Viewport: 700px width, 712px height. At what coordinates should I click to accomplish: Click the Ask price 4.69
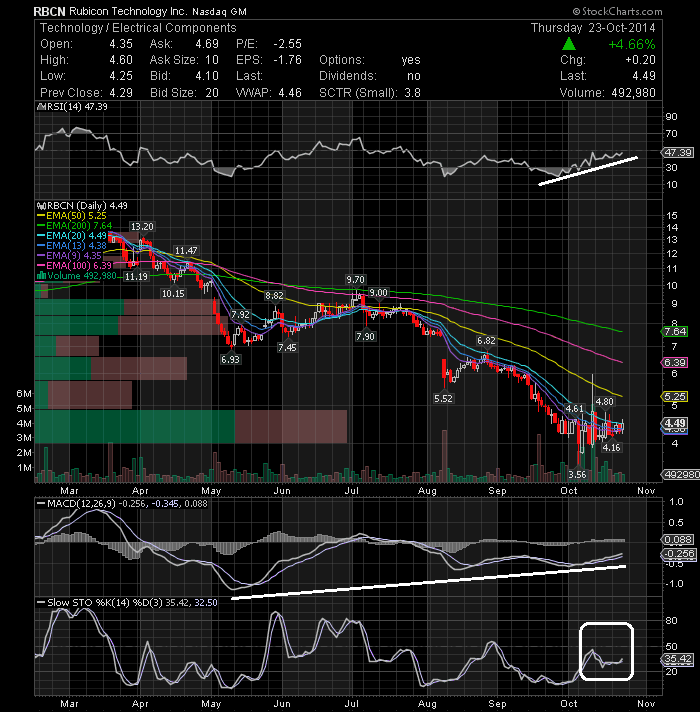pyautogui.click(x=207, y=44)
